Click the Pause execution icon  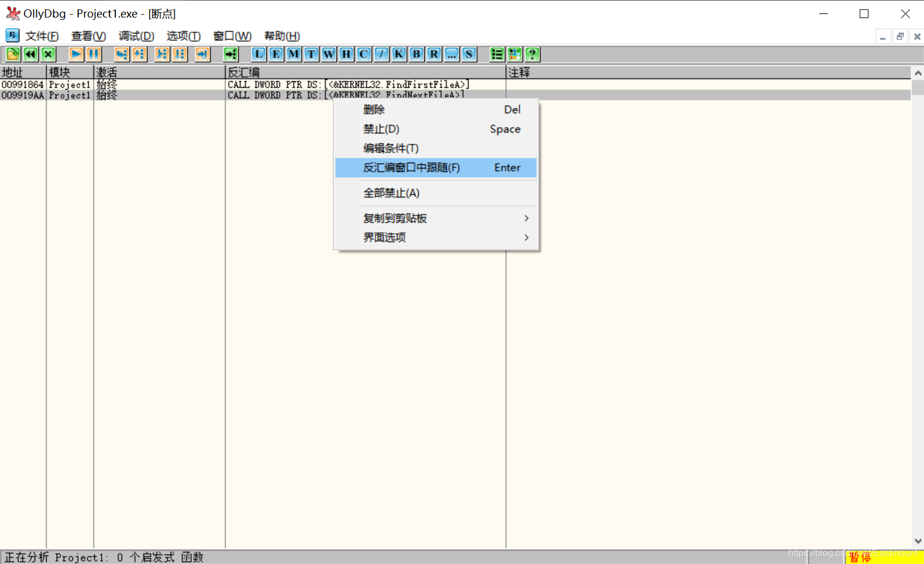[94, 54]
